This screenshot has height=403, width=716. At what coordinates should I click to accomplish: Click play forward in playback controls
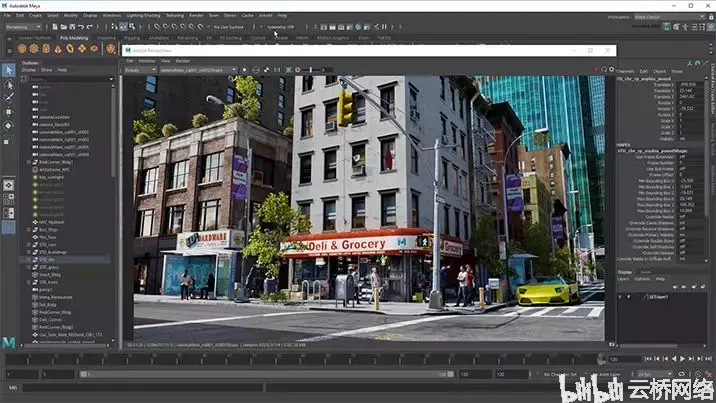pyautogui.click(x=682, y=359)
